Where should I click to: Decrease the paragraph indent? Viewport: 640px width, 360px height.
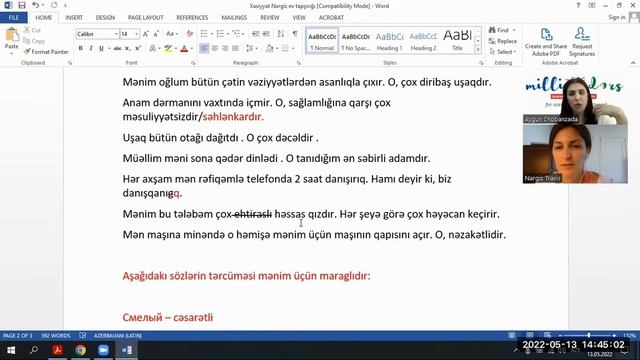[x=256, y=34]
